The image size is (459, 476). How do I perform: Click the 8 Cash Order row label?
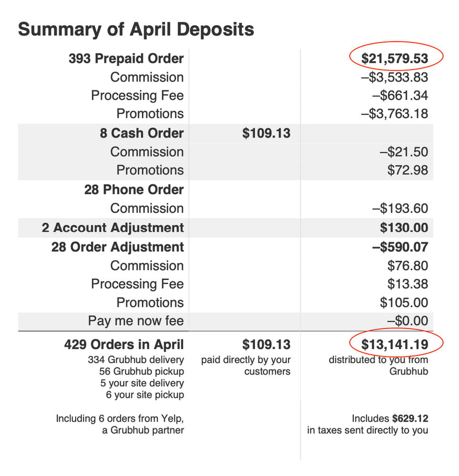coord(141,133)
